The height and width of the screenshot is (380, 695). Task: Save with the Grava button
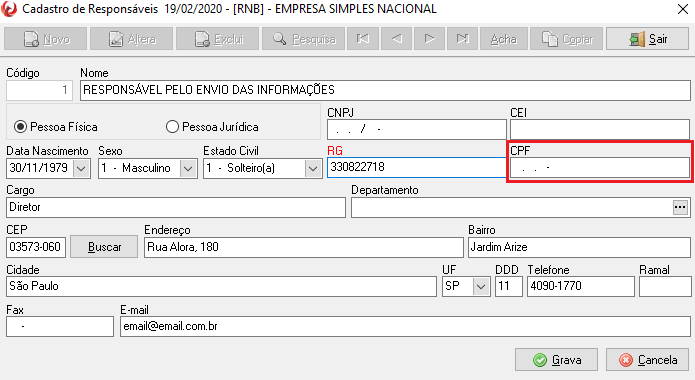click(556, 360)
